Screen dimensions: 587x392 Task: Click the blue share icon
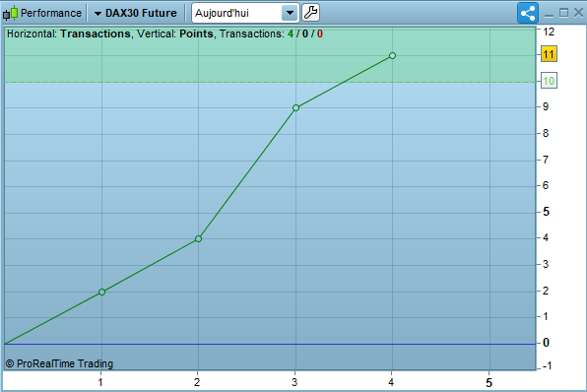(528, 13)
